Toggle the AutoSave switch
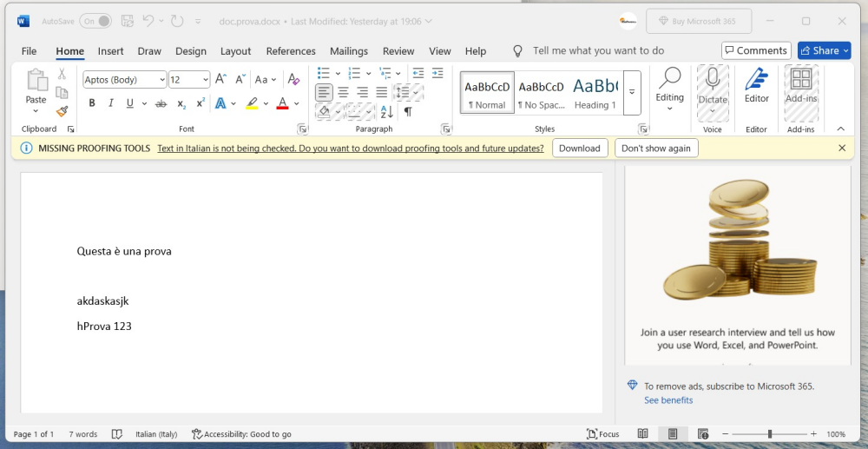This screenshot has height=449, width=868. click(95, 21)
